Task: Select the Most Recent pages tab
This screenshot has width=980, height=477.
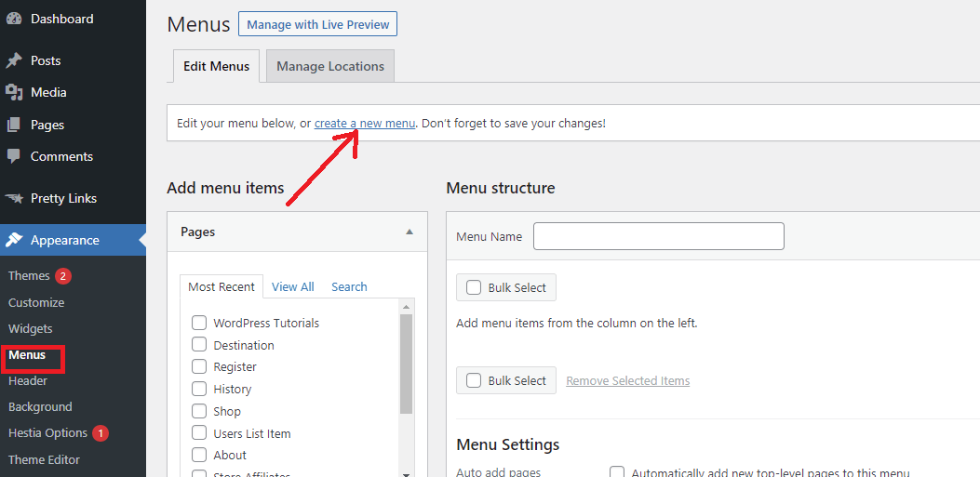Action: point(222,287)
